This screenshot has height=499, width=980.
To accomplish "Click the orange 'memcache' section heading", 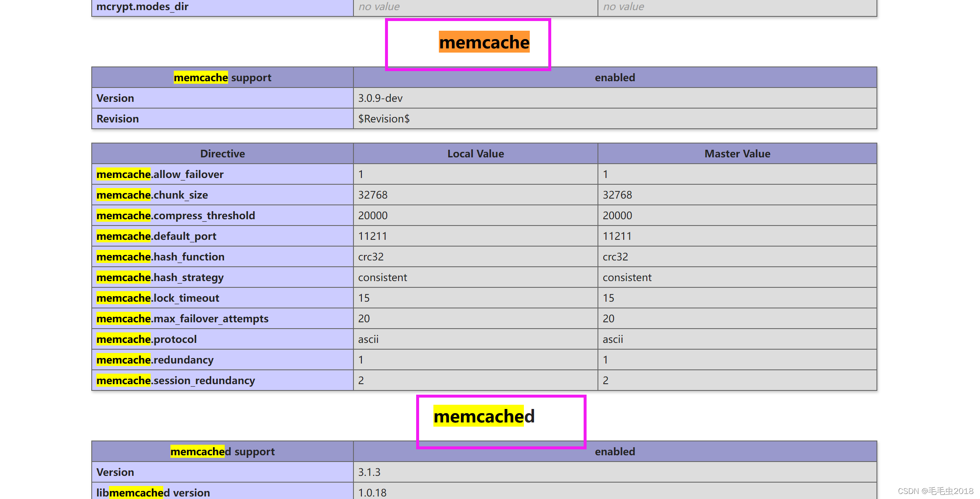I will click(484, 42).
